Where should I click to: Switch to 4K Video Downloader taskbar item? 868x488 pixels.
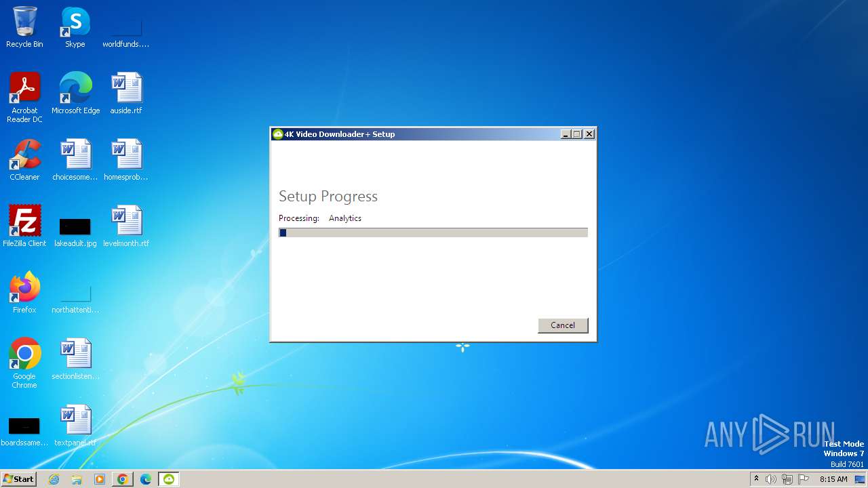[169, 479]
